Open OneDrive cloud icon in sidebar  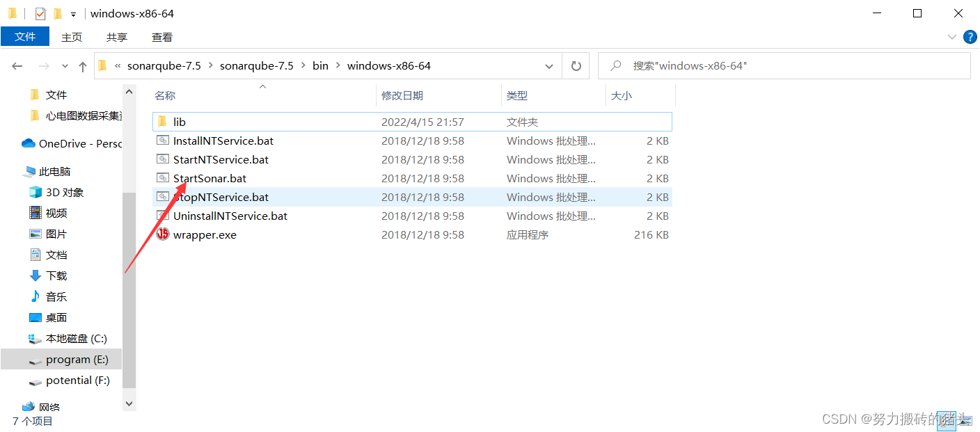29,143
